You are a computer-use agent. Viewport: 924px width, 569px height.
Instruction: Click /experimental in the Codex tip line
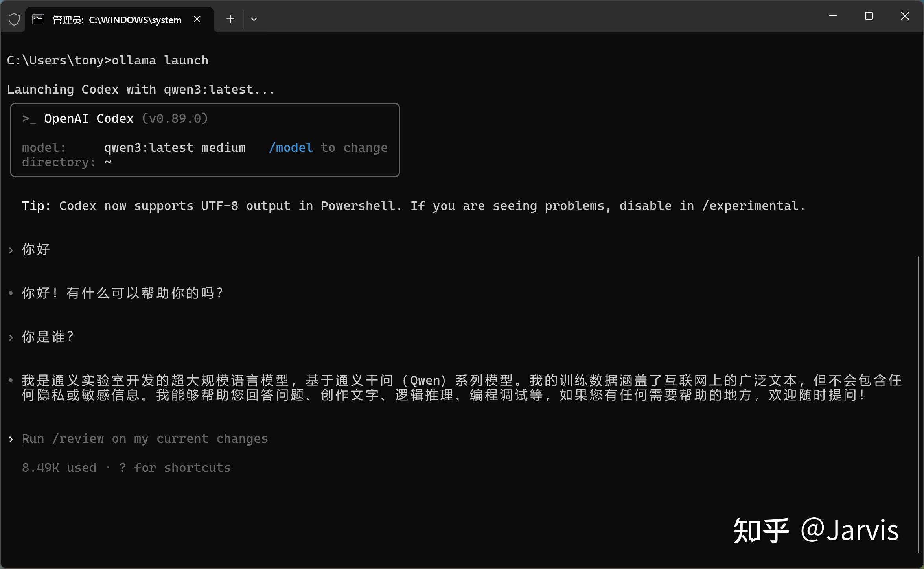(x=753, y=205)
